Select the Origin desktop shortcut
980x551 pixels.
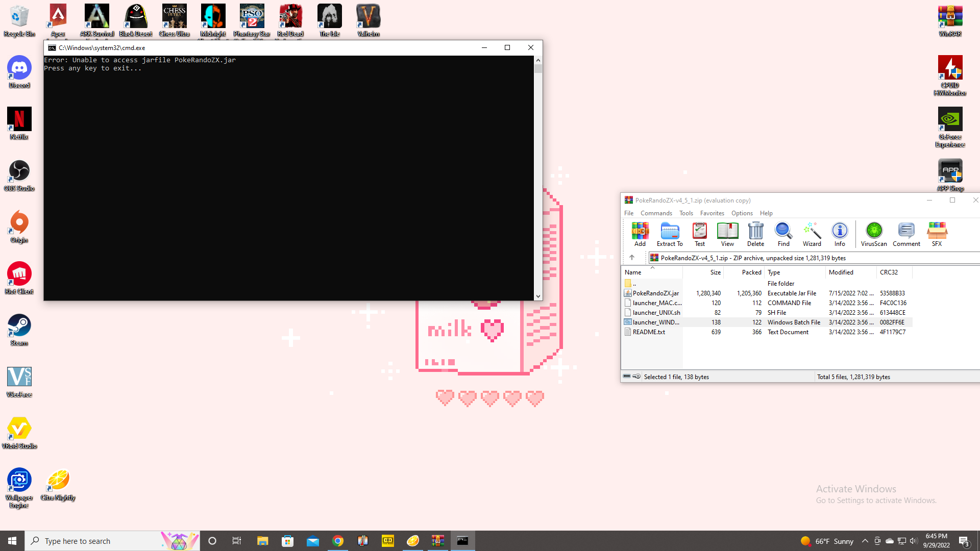19,227
